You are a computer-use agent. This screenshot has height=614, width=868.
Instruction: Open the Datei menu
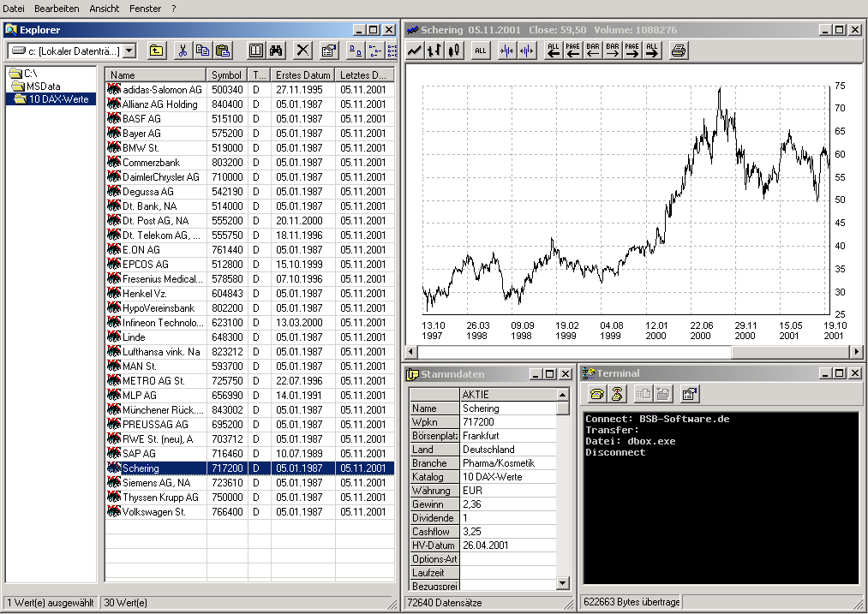(14, 9)
